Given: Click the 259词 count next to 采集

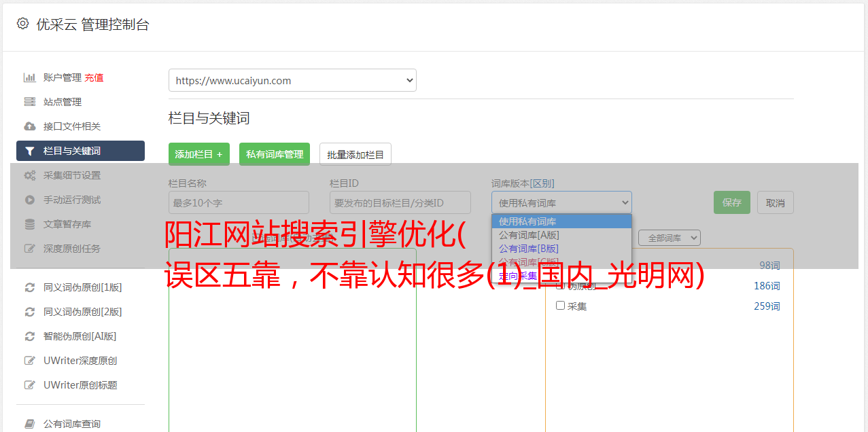Looking at the screenshot, I should point(767,306).
